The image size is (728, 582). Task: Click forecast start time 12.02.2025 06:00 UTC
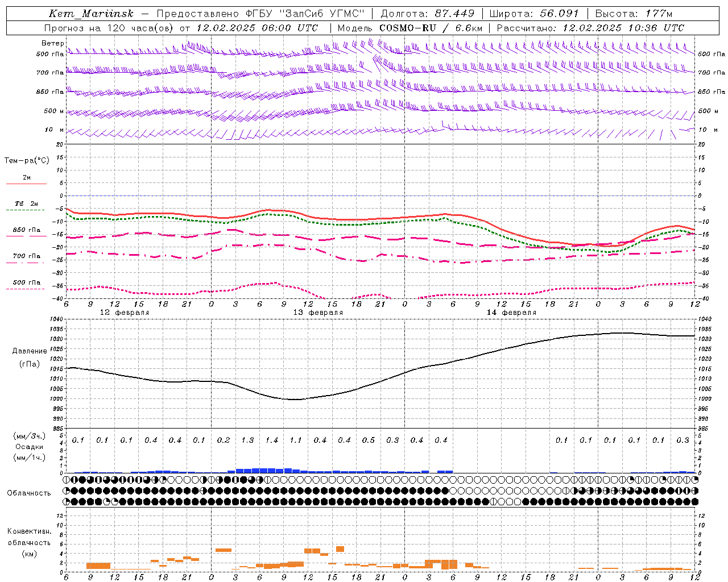pyautogui.click(x=257, y=28)
